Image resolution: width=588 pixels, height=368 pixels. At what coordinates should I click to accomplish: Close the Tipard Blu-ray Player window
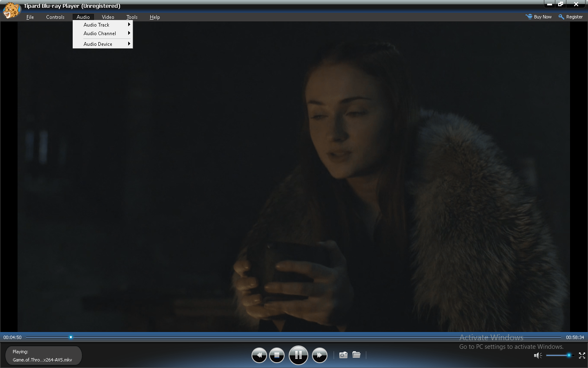[x=576, y=4]
